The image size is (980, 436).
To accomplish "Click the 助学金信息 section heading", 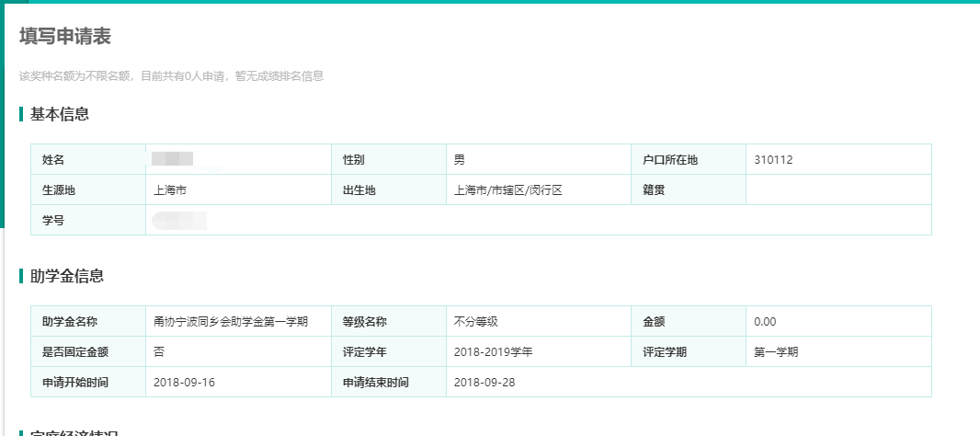I will pyautogui.click(x=67, y=275).
